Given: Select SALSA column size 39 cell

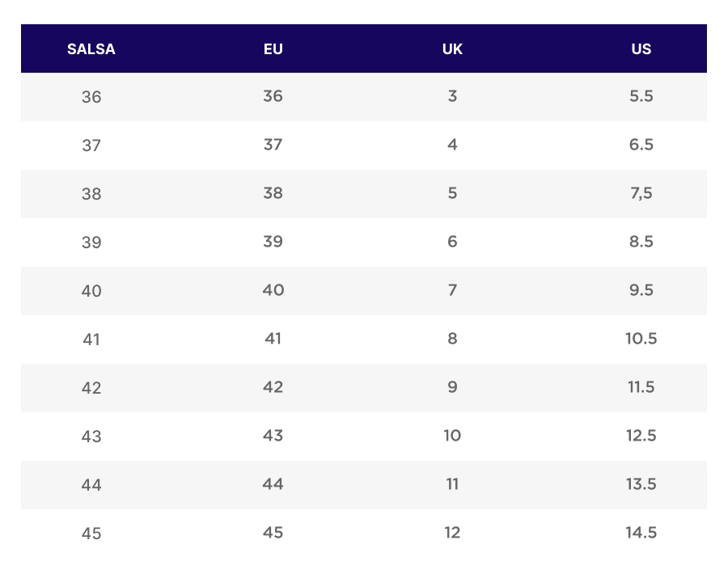Looking at the screenshot, I should click(91, 242).
